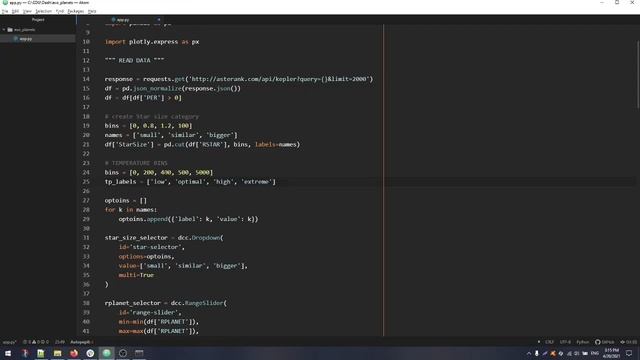Click multi=True on line 35
This screenshot has height=360, width=640.
[136, 275]
